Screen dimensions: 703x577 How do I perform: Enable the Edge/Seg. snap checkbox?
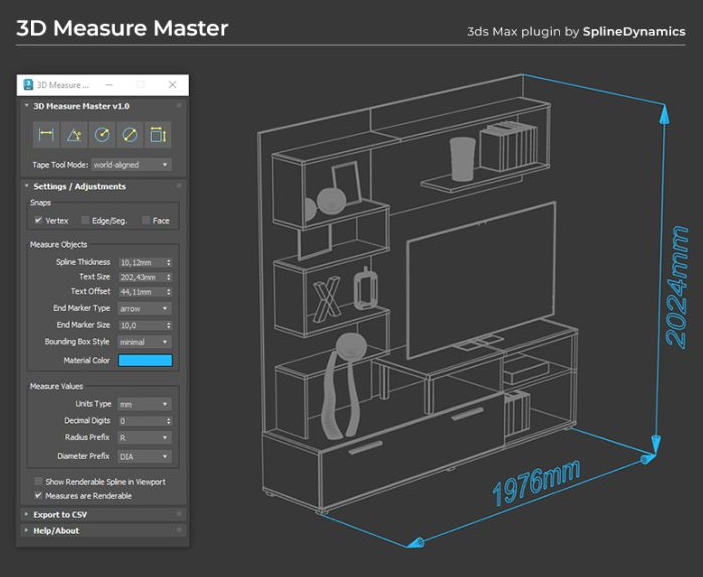(85, 220)
